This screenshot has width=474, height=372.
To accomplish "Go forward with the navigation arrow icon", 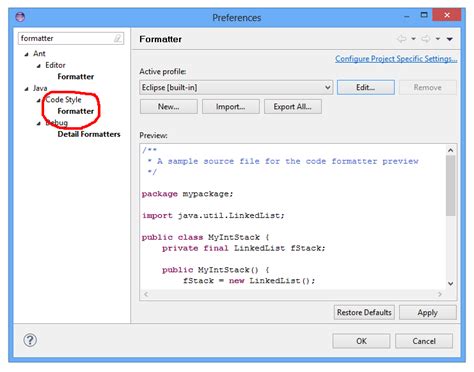I will coord(426,39).
